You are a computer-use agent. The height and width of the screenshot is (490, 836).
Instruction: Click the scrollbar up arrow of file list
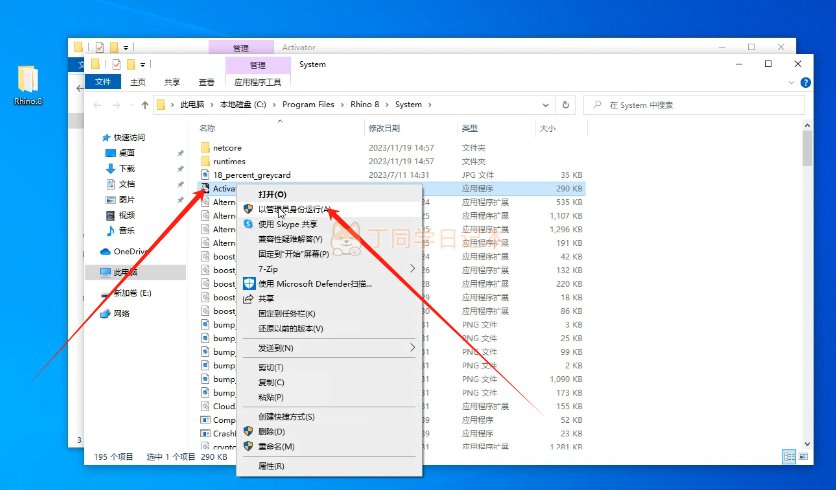point(807,126)
